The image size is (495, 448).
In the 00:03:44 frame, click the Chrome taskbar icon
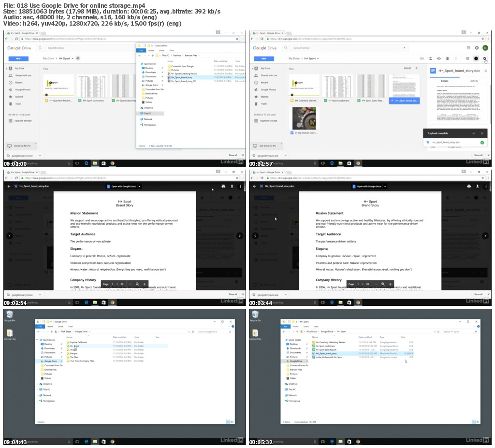358,303
